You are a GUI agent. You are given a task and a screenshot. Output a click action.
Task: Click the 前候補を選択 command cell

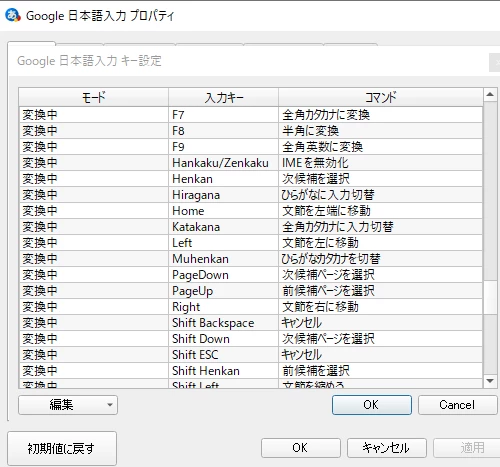(381, 371)
